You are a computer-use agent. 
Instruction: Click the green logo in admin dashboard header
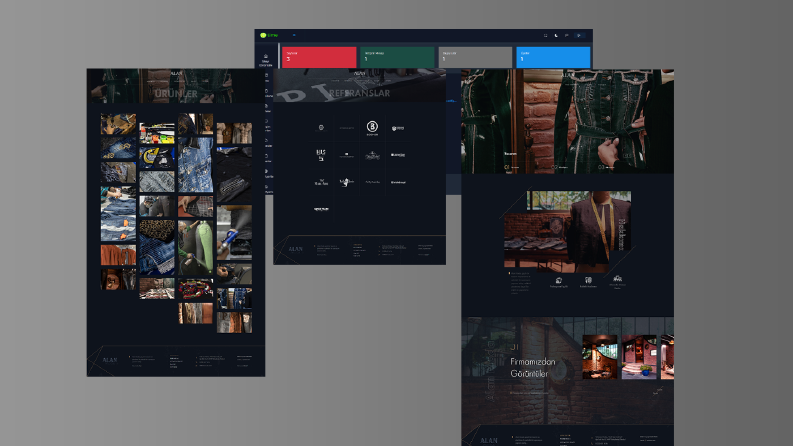tap(269, 35)
